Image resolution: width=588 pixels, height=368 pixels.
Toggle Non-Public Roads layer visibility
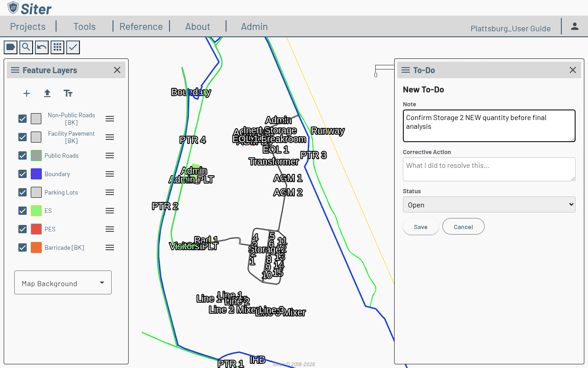(x=23, y=119)
